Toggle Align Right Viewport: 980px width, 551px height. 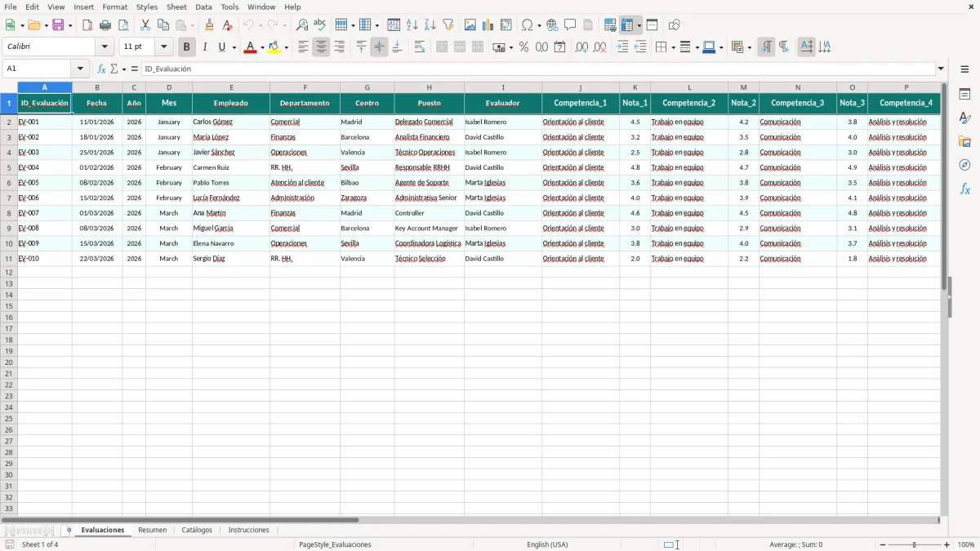click(339, 47)
